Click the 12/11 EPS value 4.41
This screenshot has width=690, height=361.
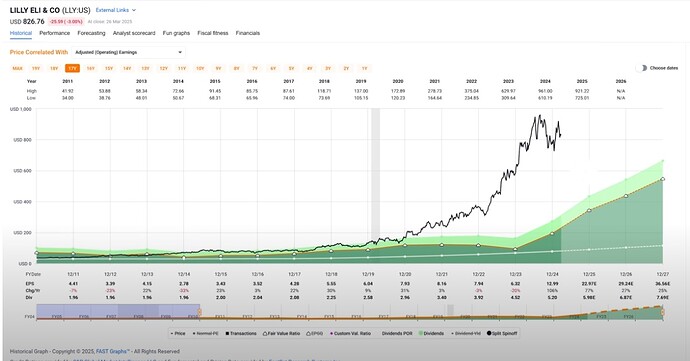click(x=73, y=284)
